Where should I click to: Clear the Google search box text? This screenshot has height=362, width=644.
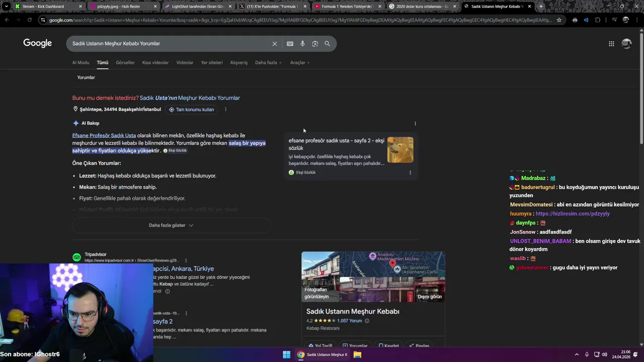[x=275, y=44]
